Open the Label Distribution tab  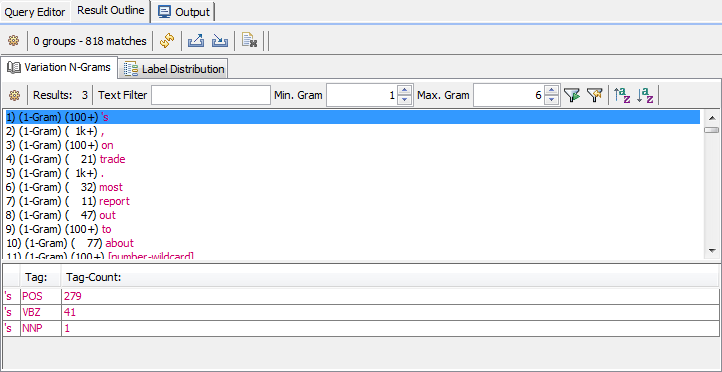point(174,69)
